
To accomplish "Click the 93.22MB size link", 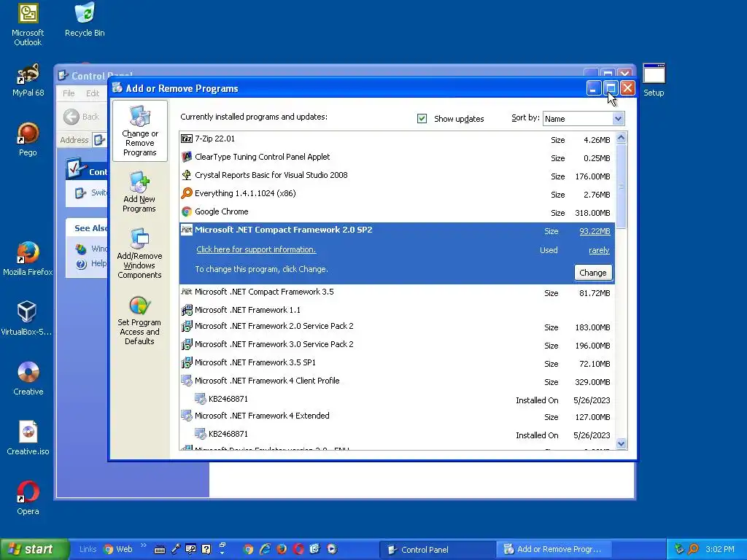I will (595, 231).
